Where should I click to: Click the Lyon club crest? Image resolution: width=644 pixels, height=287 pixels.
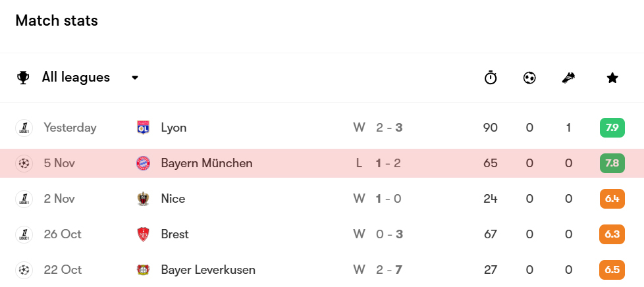(x=143, y=128)
